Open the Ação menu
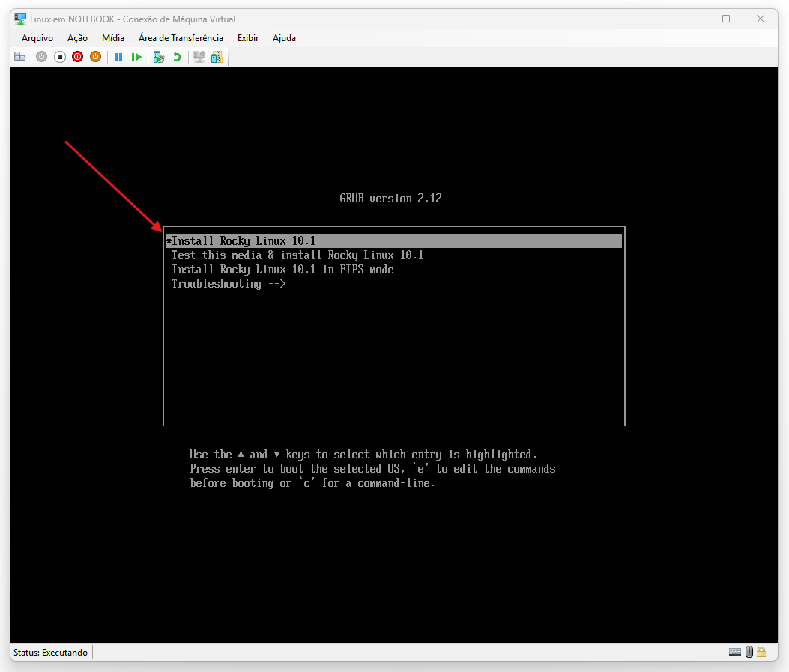 pos(77,38)
